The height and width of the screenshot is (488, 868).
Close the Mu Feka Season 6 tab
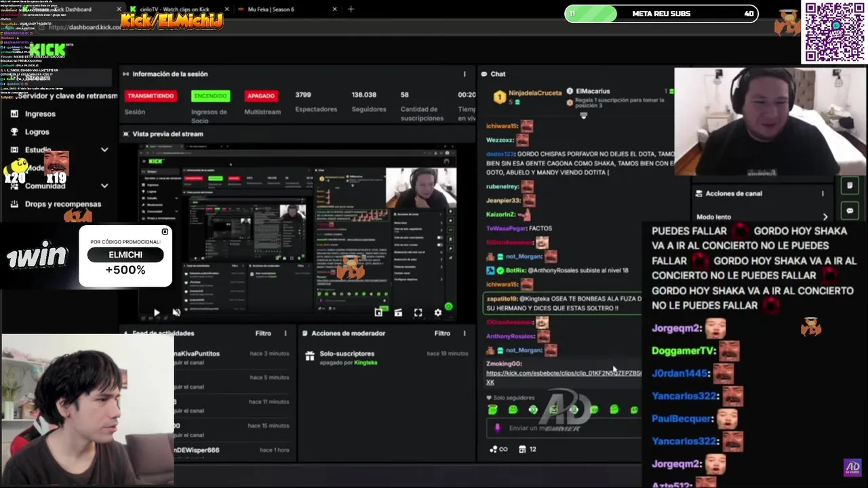tap(335, 9)
